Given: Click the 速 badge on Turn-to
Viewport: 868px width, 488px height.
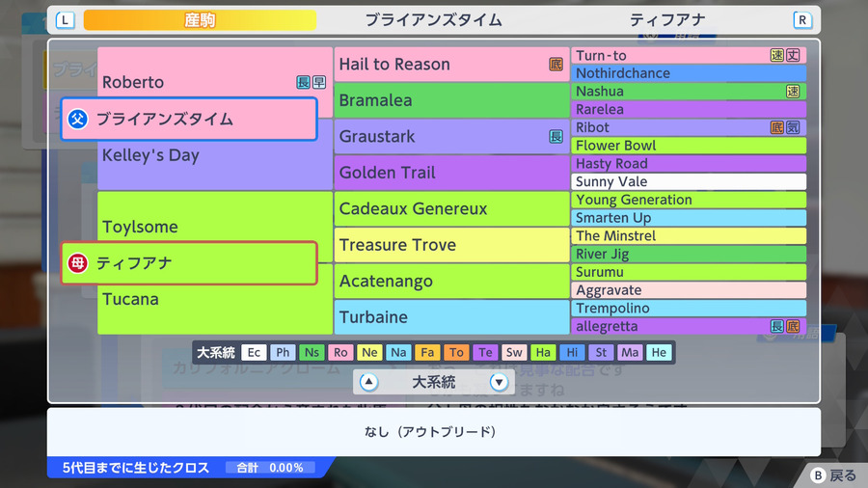Looking at the screenshot, I should click(777, 55).
